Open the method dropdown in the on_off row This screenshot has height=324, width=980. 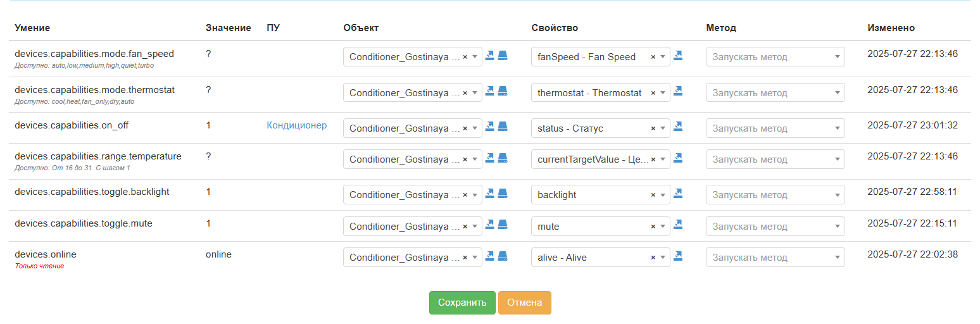click(x=775, y=128)
